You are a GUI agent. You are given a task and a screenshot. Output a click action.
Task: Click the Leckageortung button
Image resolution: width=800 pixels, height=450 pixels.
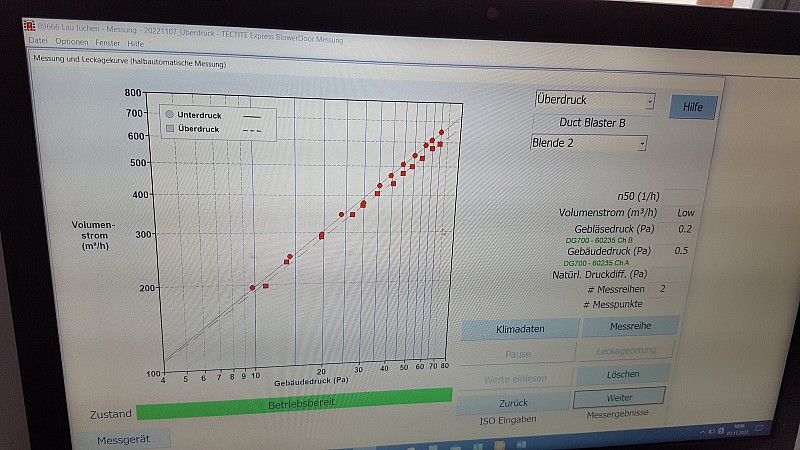click(x=626, y=351)
